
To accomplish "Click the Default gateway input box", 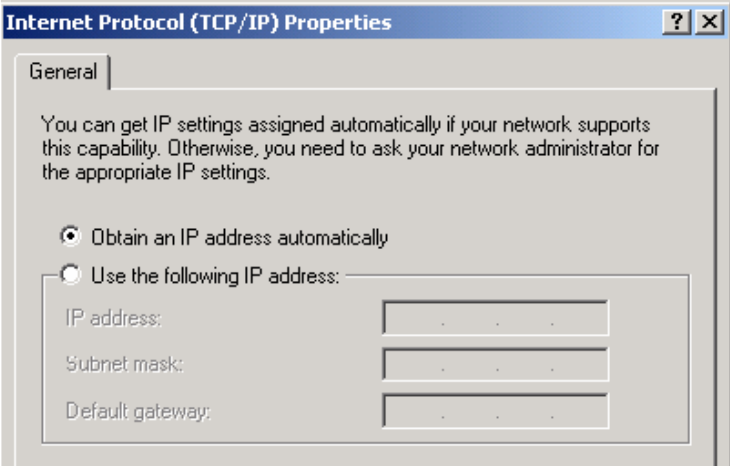I will click(495, 411).
